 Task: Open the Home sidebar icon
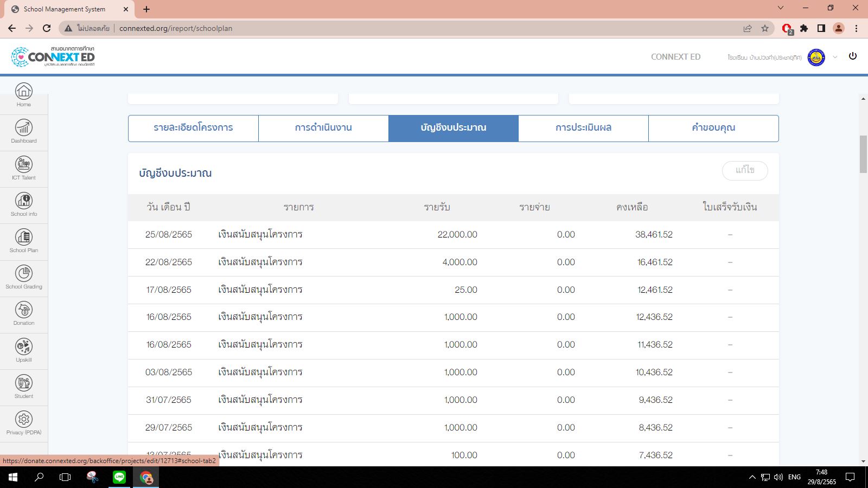point(24,94)
